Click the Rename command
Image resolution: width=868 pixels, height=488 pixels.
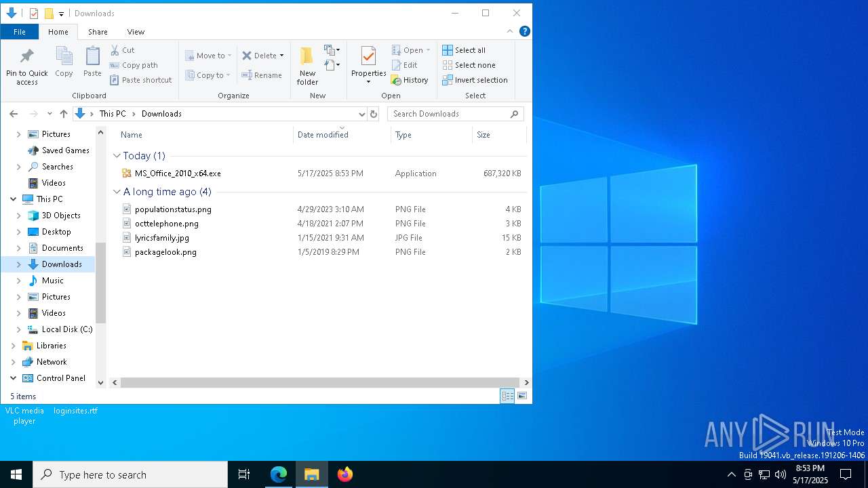pos(262,75)
